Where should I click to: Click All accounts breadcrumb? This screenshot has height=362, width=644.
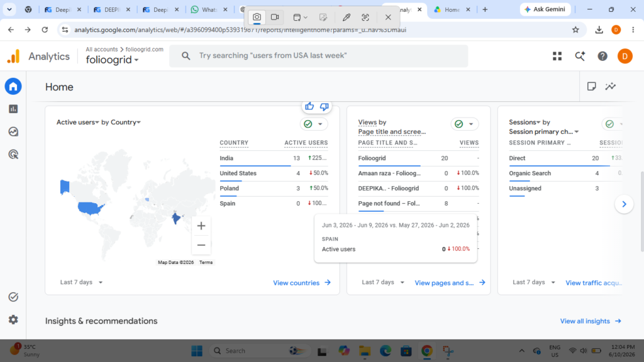pyautogui.click(x=101, y=49)
